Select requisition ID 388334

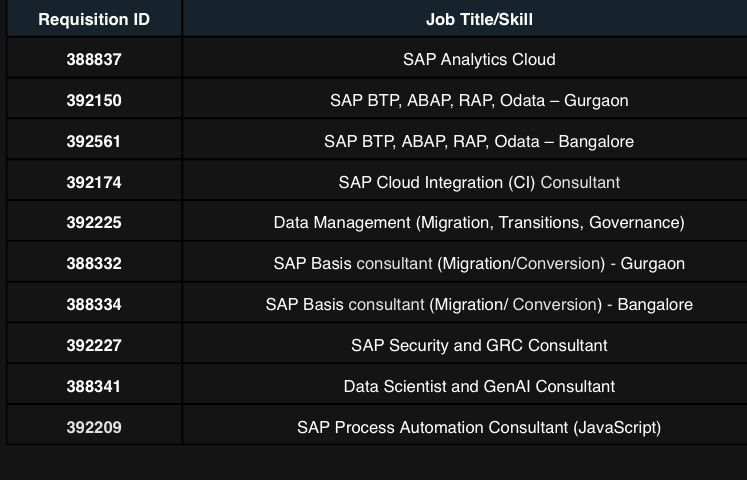[94, 304]
